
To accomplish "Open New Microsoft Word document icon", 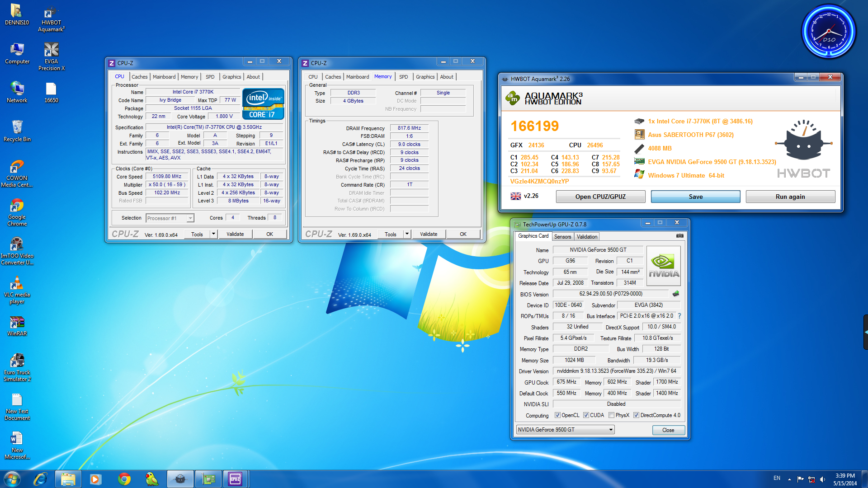I will [17, 445].
